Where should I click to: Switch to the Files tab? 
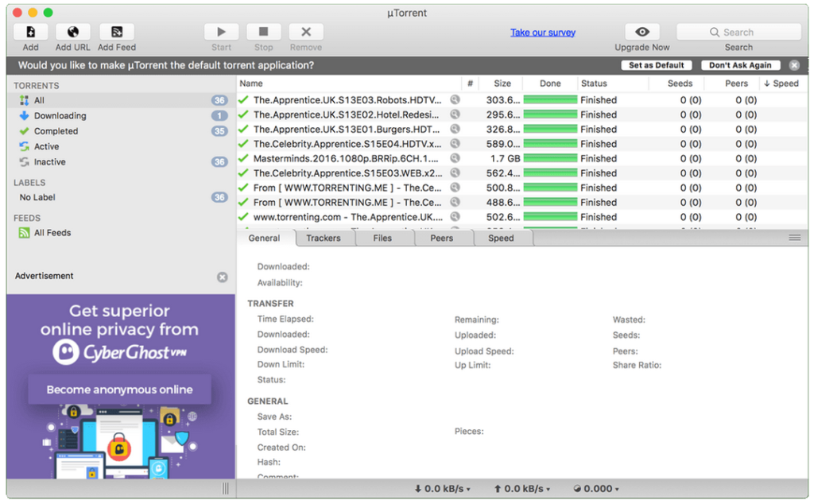382,238
